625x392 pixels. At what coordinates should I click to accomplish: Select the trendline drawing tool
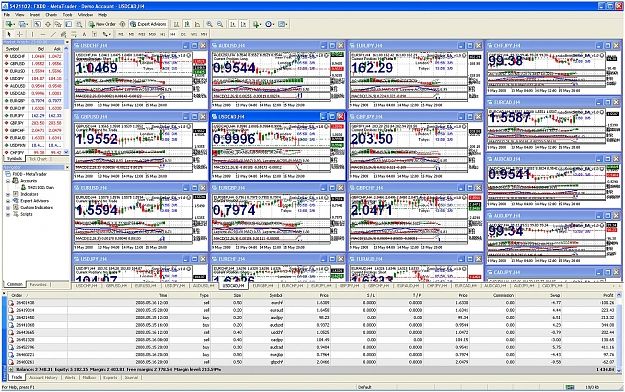coord(53,34)
